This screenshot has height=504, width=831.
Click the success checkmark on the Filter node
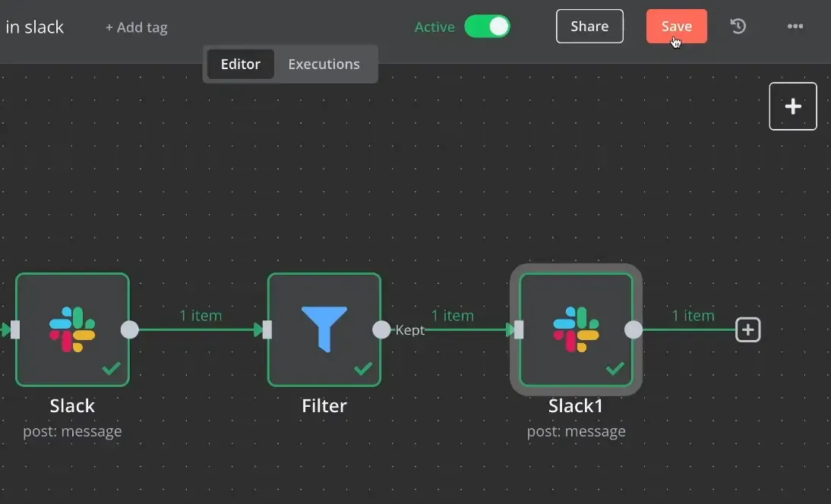pos(363,369)
